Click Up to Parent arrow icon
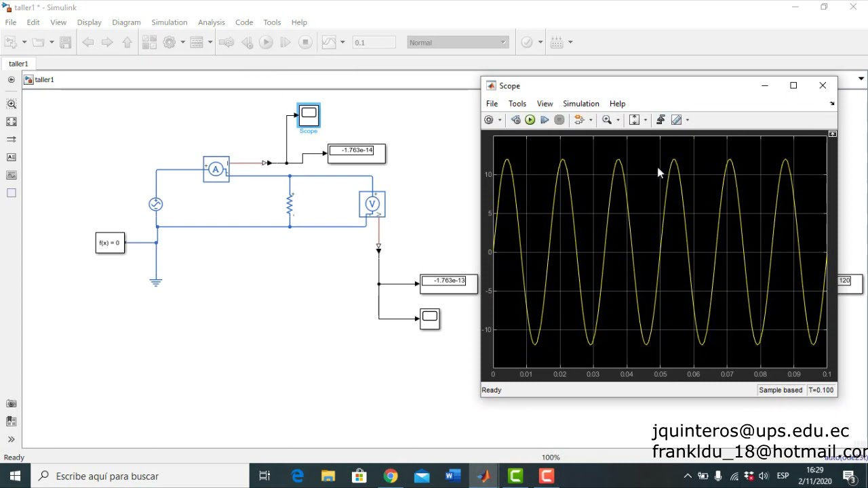Viewport: 868px width, 488px height. click(127, 43)
